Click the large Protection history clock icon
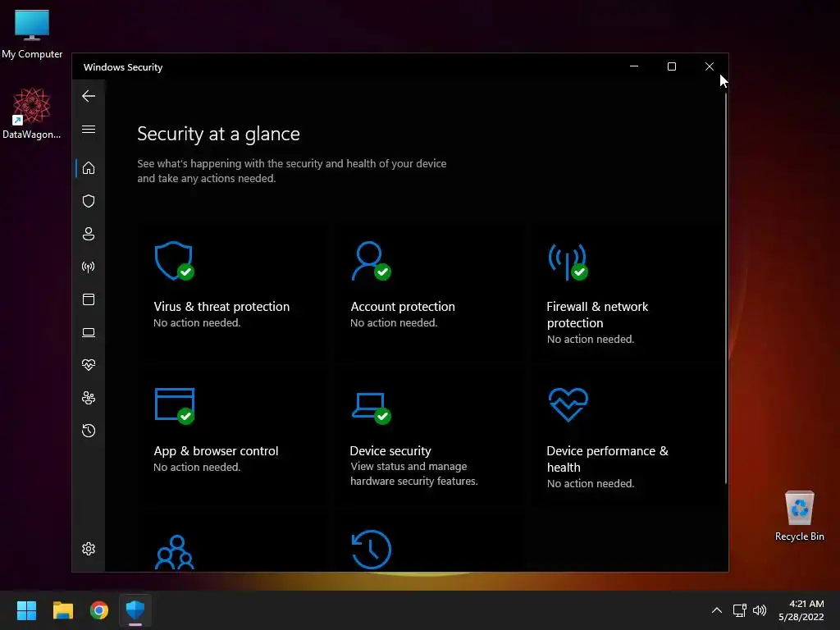Viewport: 840px width, 630px height. point(372,550)
